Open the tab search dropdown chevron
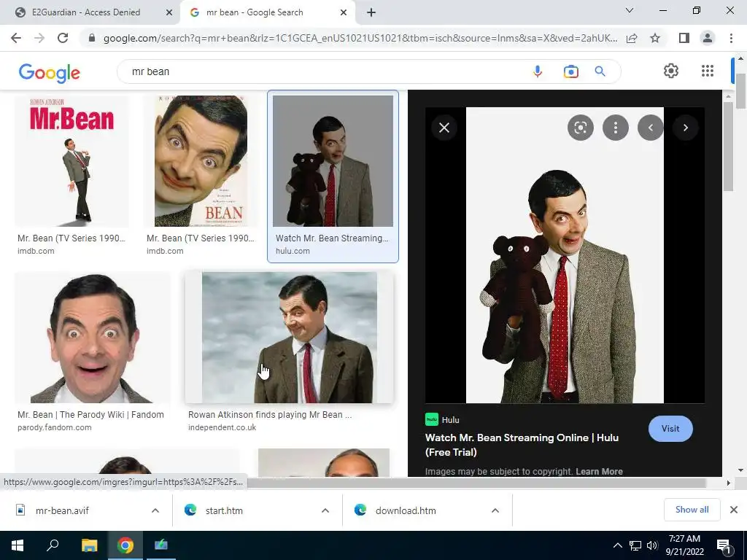The image size is (747, 560). (x=630, y=10)
